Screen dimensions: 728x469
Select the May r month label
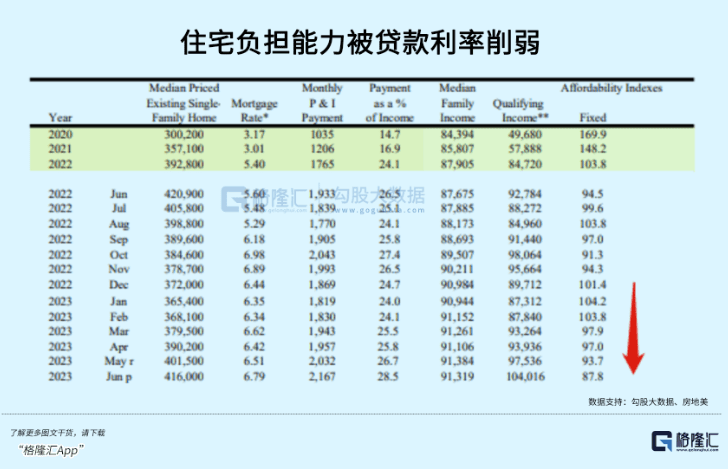[119, 361]
